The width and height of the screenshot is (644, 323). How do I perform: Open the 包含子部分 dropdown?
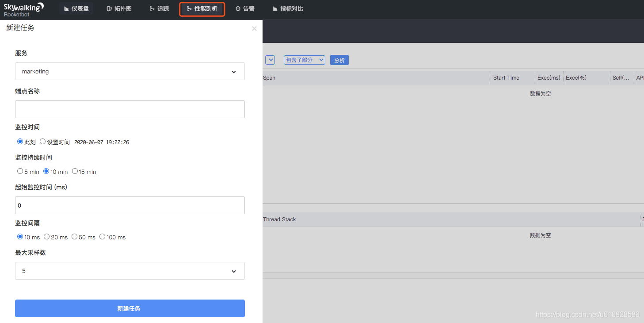(305, 60)
